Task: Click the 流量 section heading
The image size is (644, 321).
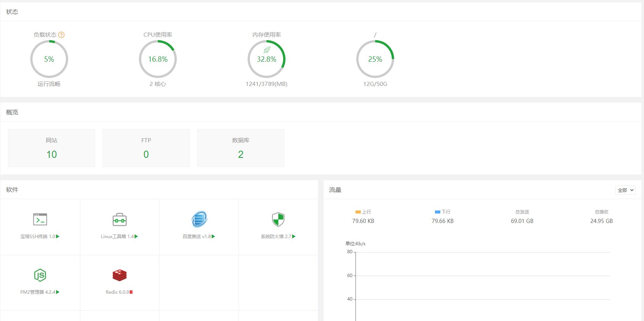Action: (335, 190)
